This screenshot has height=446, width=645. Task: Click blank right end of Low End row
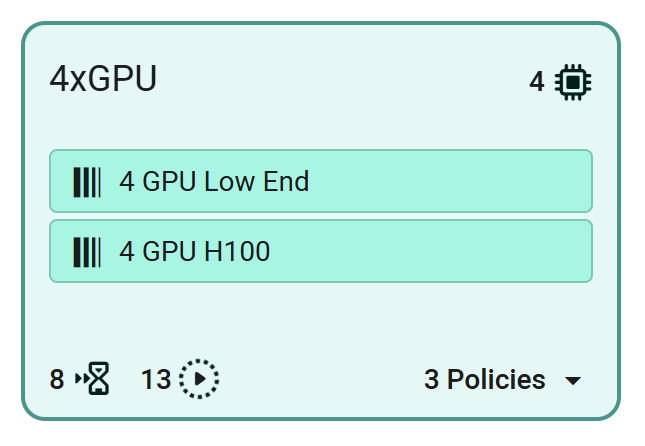500,181
